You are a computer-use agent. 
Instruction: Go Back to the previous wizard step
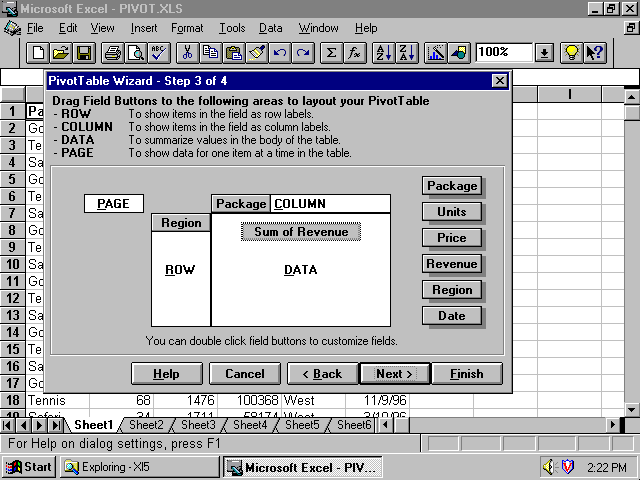(322, 373)
